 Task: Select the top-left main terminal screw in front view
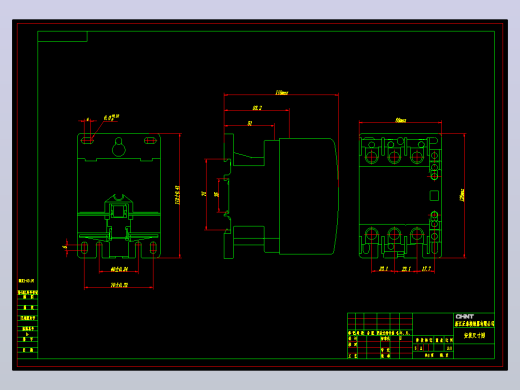point(371,156)
